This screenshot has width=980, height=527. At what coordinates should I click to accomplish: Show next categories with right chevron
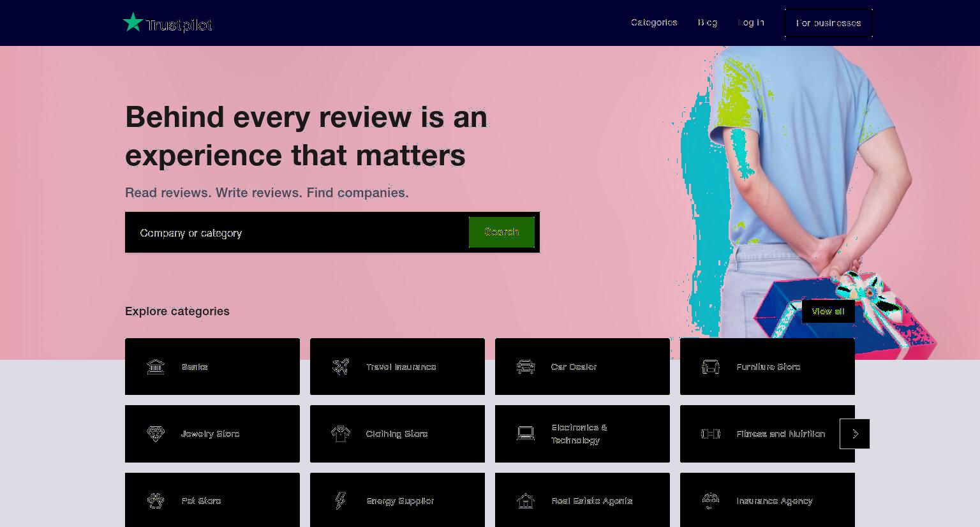[x=855, y=434]
